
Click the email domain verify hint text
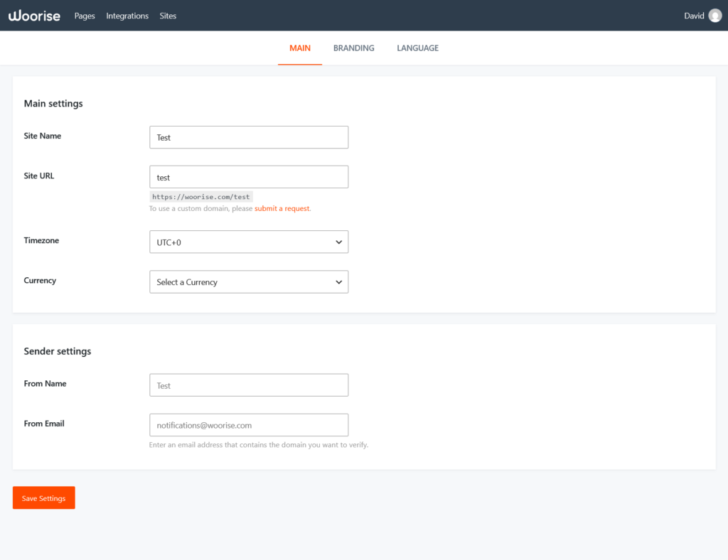[259, 444]
